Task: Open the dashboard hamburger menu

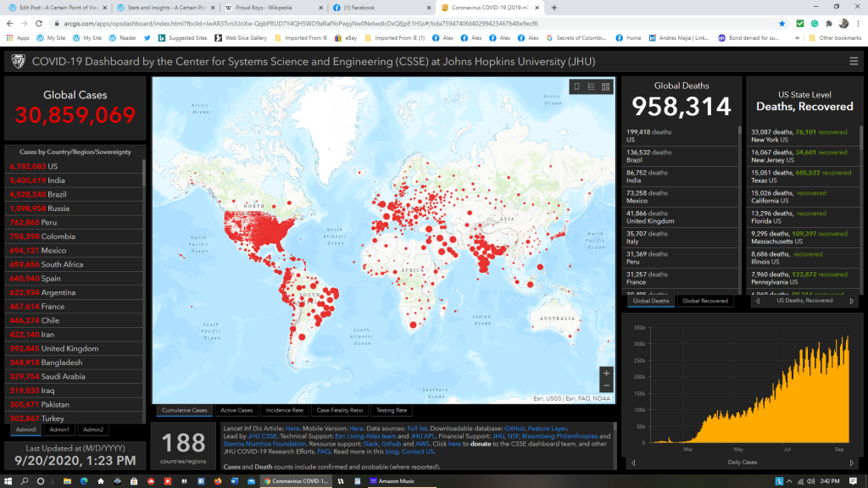Action: (x=854, y=61)
